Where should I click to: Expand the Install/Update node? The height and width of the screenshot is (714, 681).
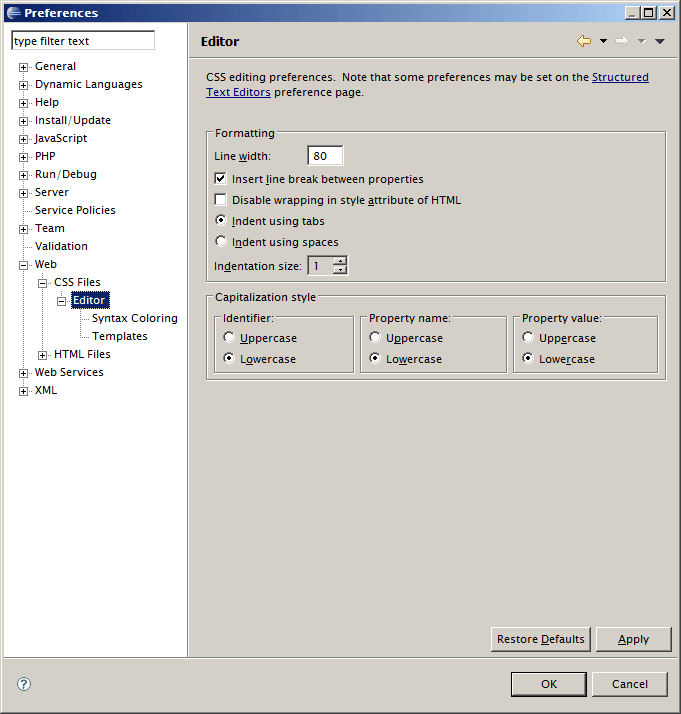23,121
